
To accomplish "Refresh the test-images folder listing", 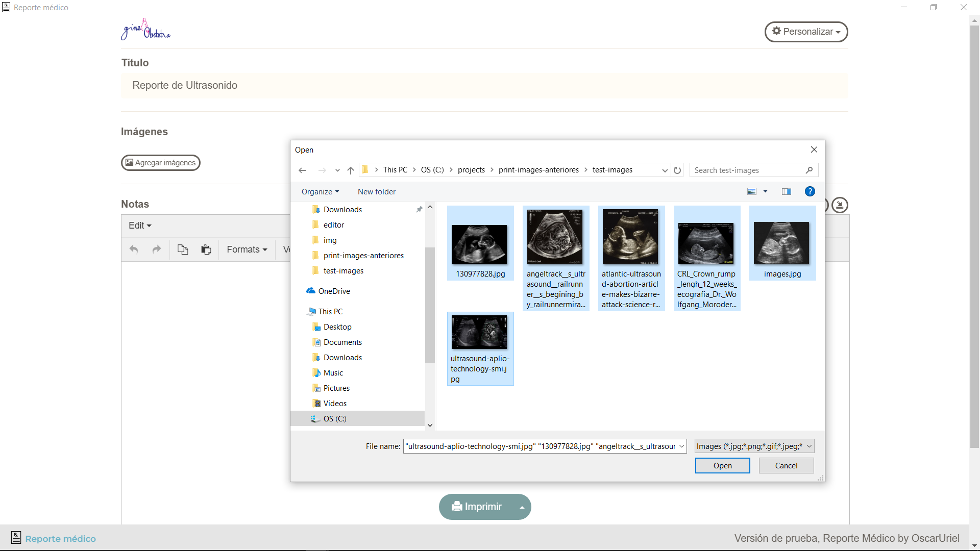I will (677, 170).
